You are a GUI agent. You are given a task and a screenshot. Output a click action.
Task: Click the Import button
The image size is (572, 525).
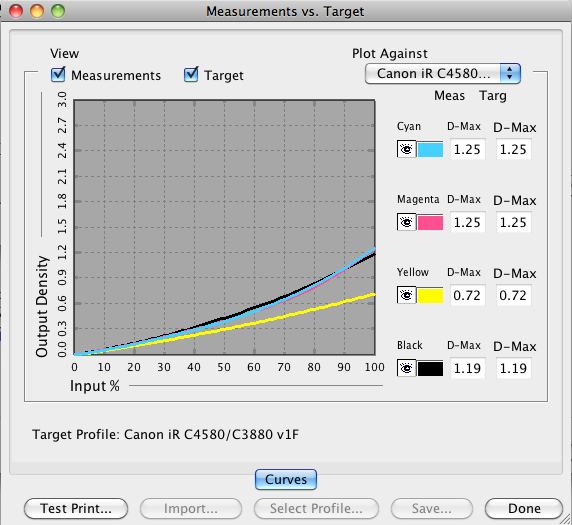[x=191, y=508]
